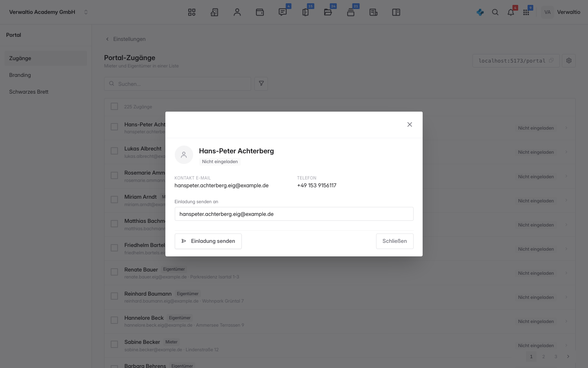The height and width of the screenshot is (368, 588).
Task: Open portal settings gear next to the URL
Action: [x=569, y=61]
